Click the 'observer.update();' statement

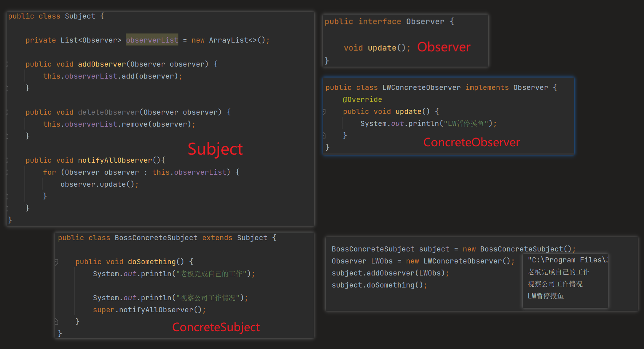pos(99,184)
